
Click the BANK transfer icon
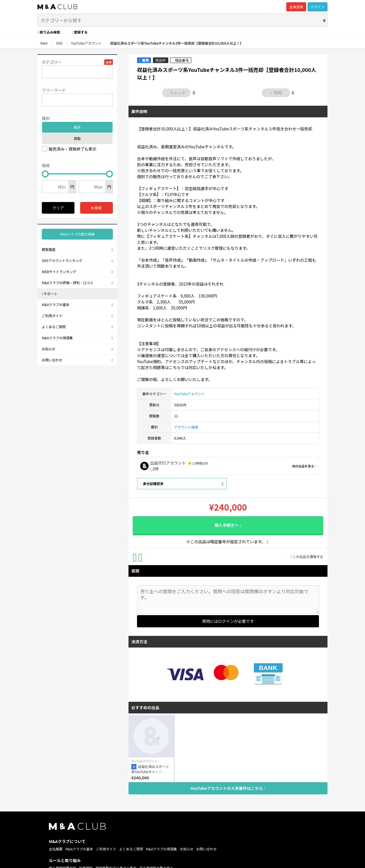click(268, 674)
